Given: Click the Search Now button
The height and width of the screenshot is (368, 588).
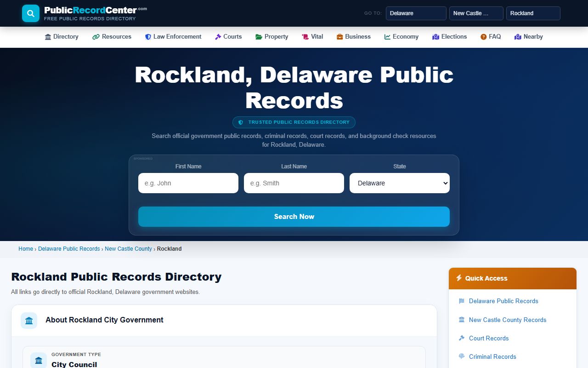Looking at the screenshot, I should pos(294,217).
